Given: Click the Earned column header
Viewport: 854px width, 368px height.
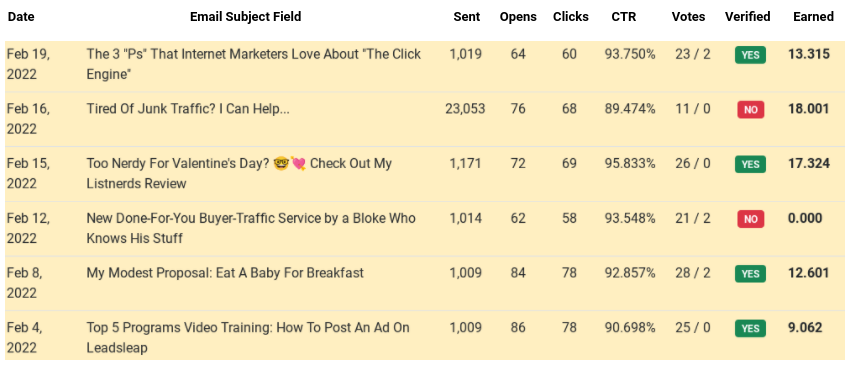Looking at the screenshot, I should click(x=813, y=17).
